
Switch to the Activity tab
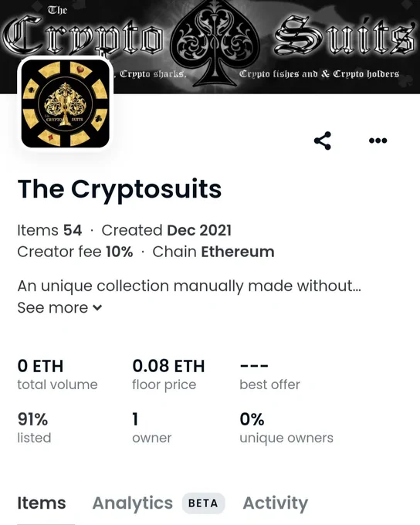[x=276, y=503]
